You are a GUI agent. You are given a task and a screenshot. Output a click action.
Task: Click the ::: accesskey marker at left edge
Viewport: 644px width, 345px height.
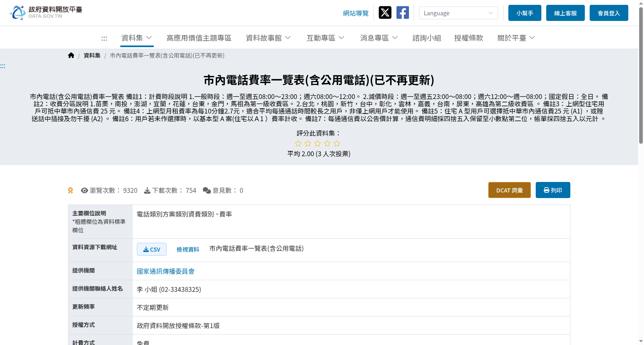(x=3, y=66)
